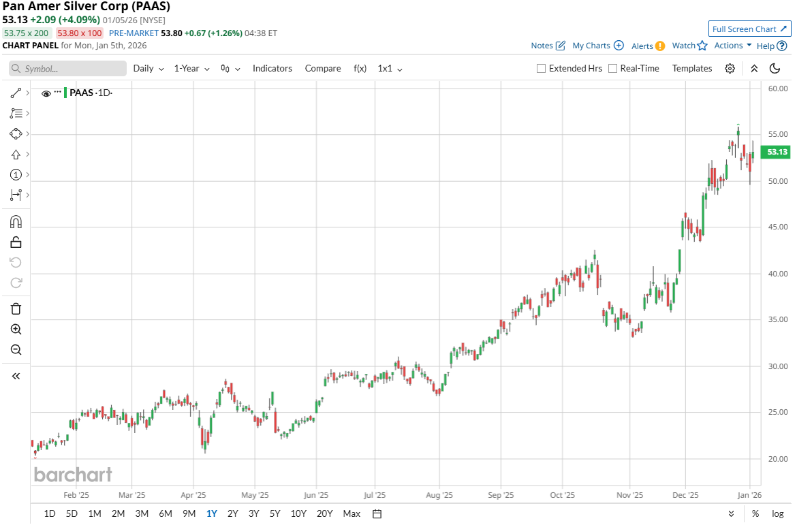
Task: Open the Indicators menu
Action: coord(272,69)
